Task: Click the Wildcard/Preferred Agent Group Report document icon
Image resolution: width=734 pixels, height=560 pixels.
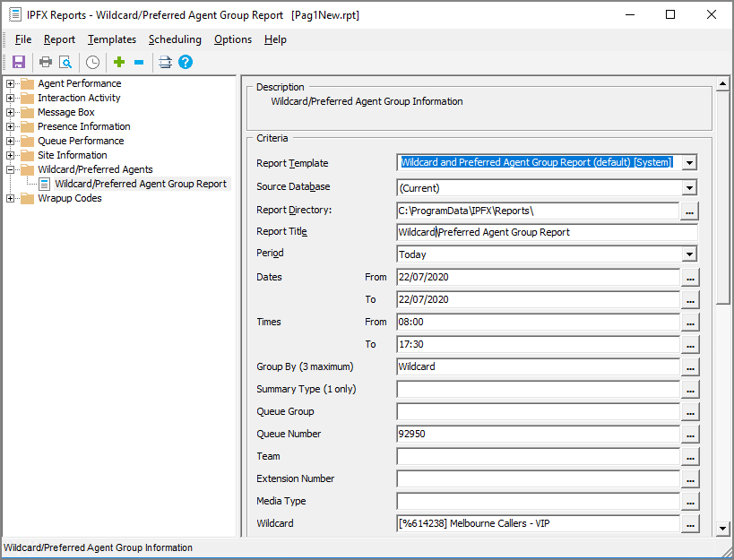Action: (45, 185)
